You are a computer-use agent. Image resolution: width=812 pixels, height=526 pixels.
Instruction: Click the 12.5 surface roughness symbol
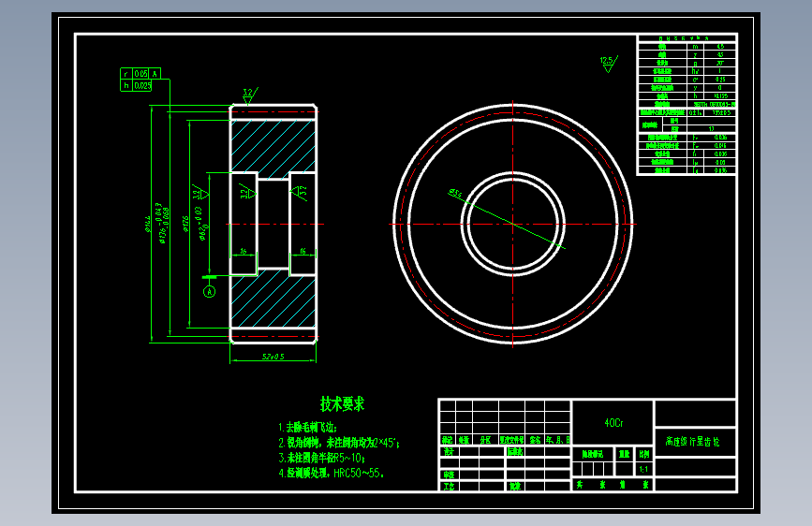609,65
